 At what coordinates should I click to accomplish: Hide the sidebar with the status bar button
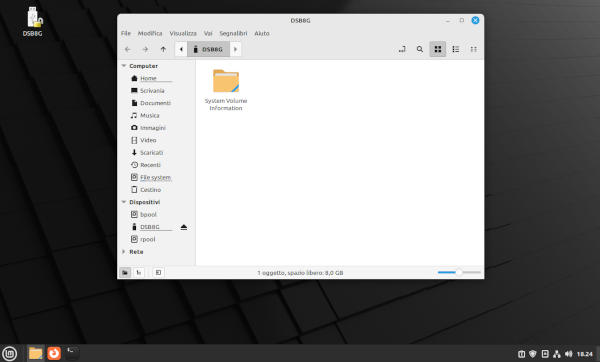[158, 272]
